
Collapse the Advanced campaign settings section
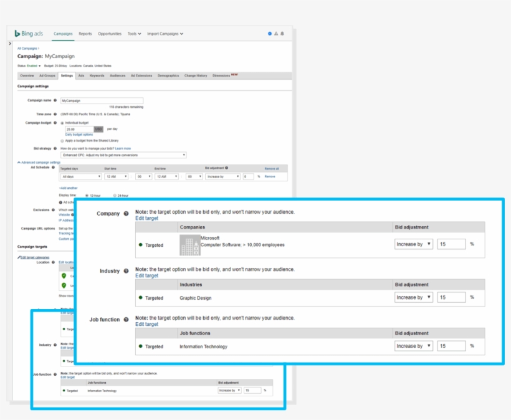[x=18, y=161]
